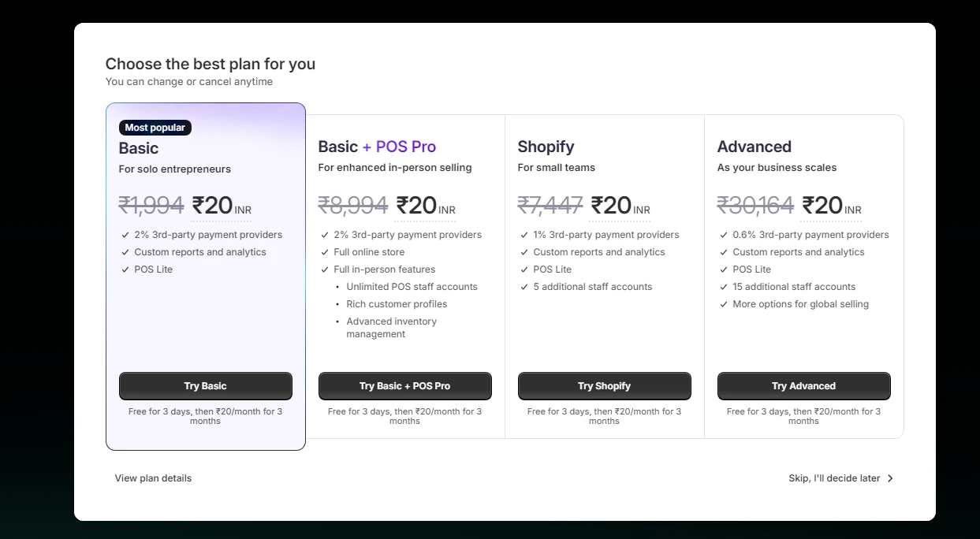The image size is (980, 539).
Task: Click the Most popular badge
Action: [x=155, y=128]
